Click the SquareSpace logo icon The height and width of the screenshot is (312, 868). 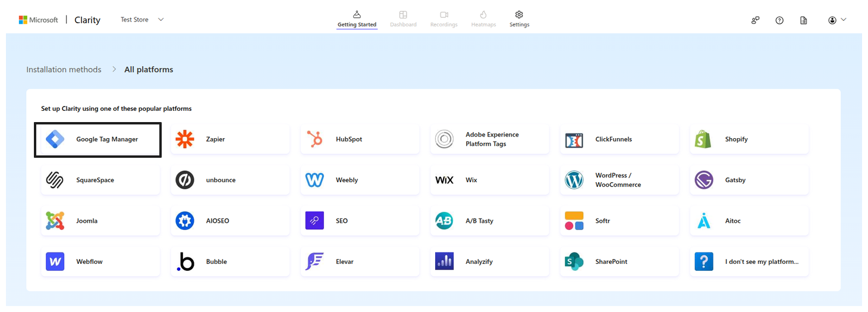[55, 180]
